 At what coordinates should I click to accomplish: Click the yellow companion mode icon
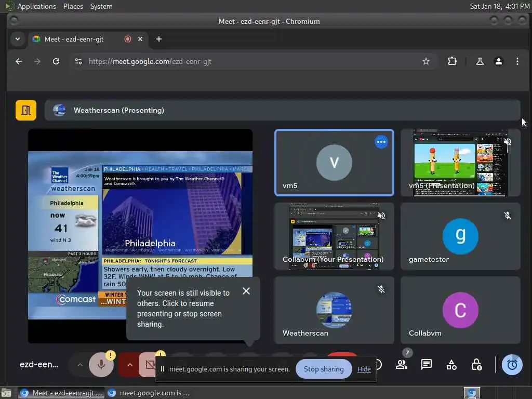pyautogui.click(x=26, y=110)
